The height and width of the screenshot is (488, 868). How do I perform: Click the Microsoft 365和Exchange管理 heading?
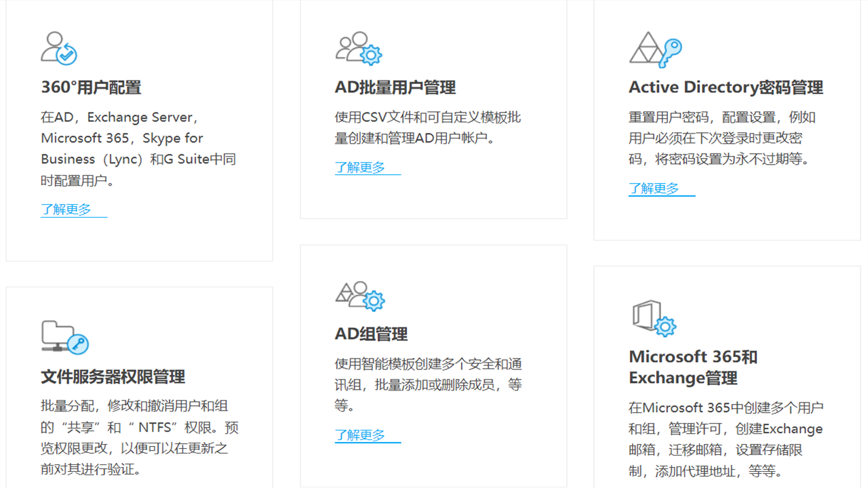pos(692,367)
